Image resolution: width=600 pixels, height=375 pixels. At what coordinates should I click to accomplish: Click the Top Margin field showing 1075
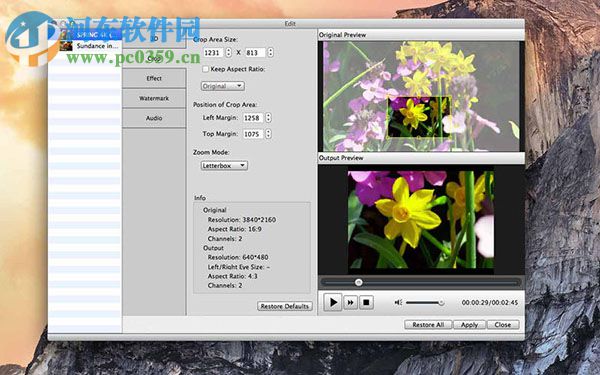253,134
